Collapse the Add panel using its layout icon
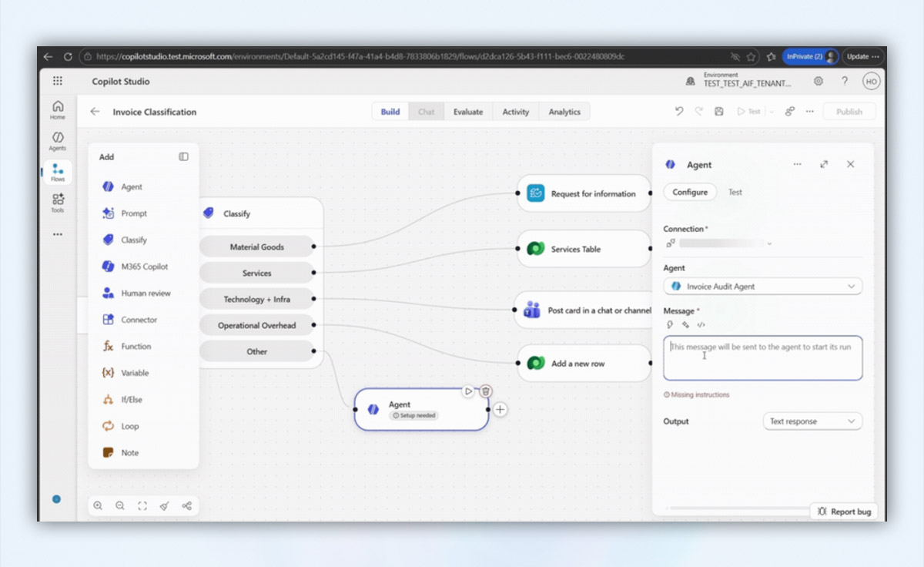924x567 pixels. coord(183,156)
